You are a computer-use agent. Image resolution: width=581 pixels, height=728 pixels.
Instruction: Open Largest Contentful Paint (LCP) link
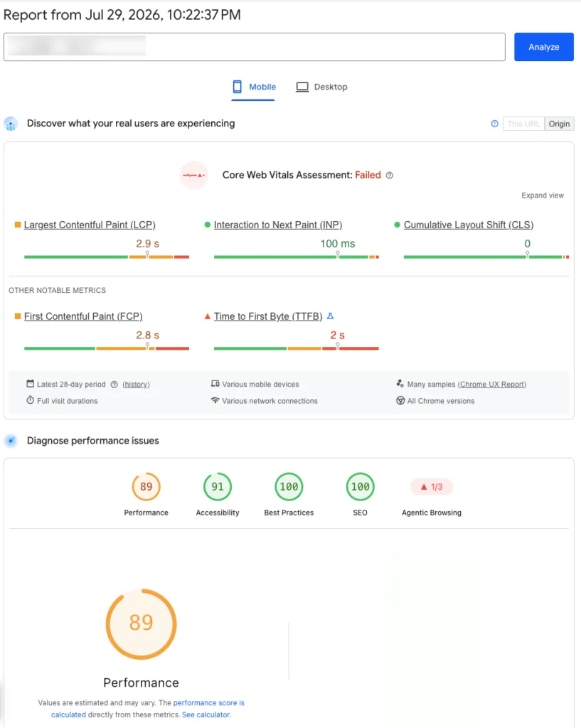pyautogui.click(x=90, y=225)
